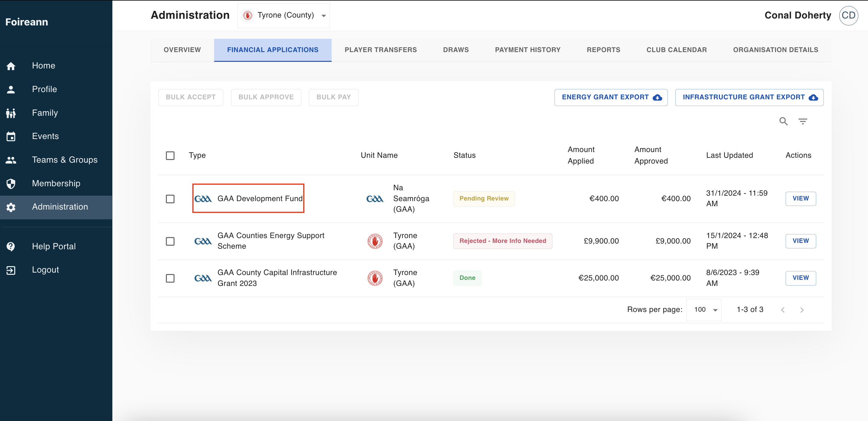The height and width of the screenshot is (421, 868).
Task: Open the rows per page 100 dropdown
Action: pos(704,310)
